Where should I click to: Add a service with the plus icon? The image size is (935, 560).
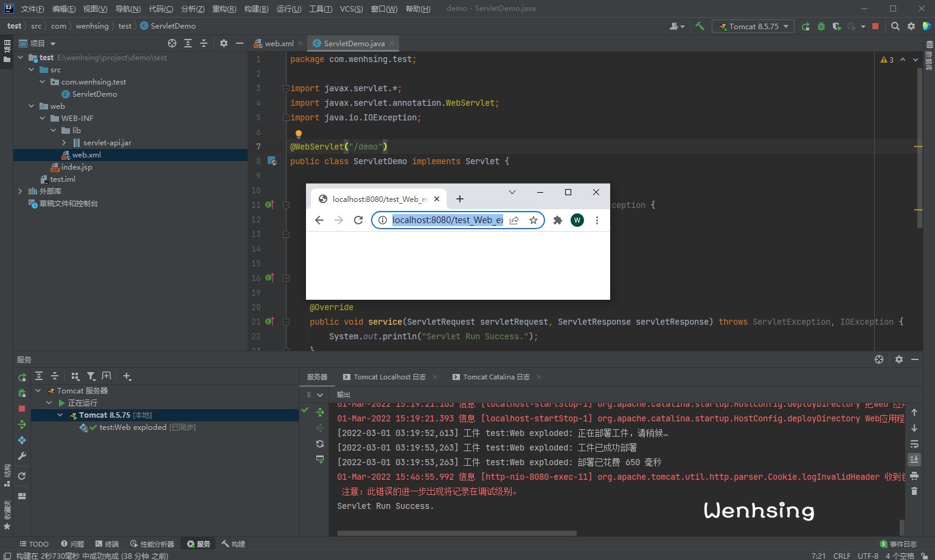(x=127, y=376)
